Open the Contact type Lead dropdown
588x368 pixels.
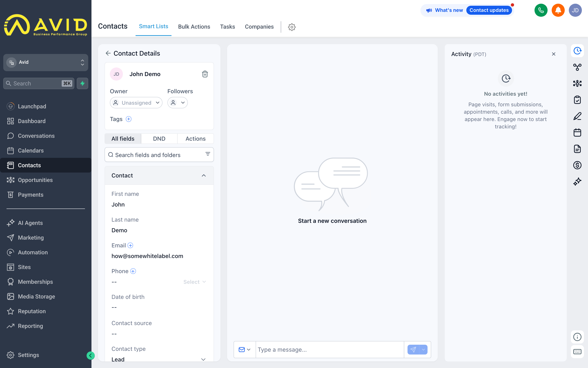(x=159, y=359)
